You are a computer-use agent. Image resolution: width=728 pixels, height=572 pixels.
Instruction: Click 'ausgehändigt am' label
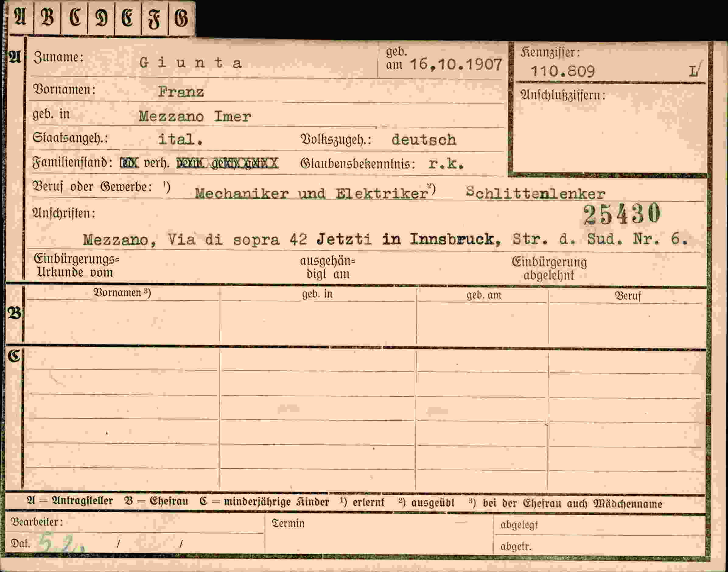tap(328, 267)
